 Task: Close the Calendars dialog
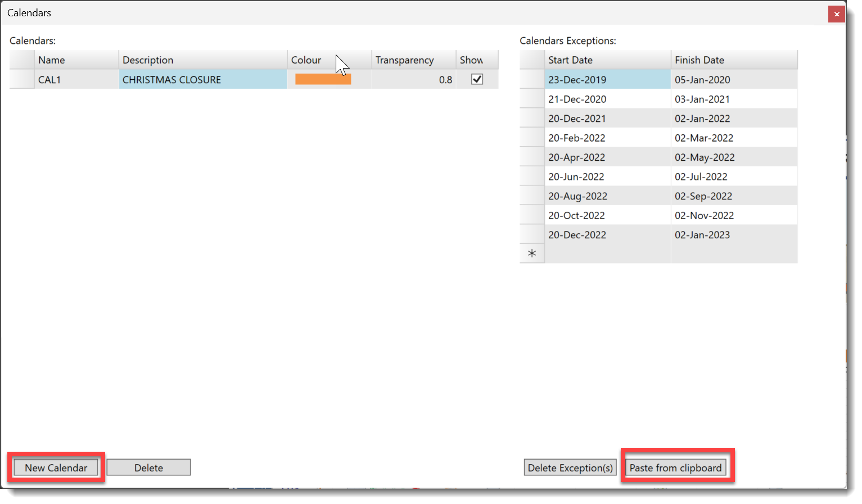tap(837, 14)
